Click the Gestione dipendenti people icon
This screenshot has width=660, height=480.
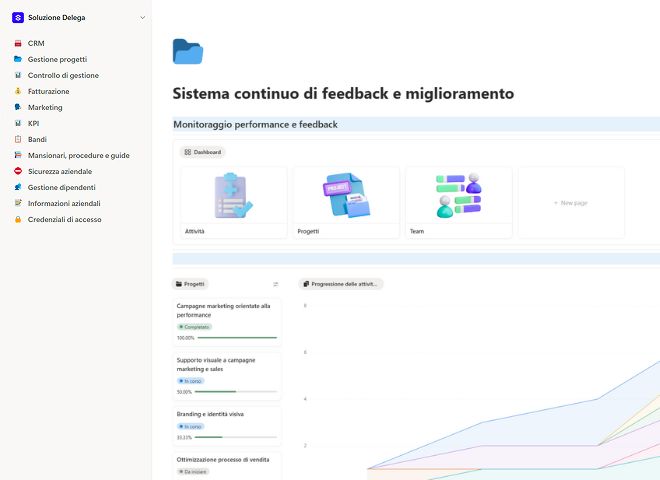(18, 187)
